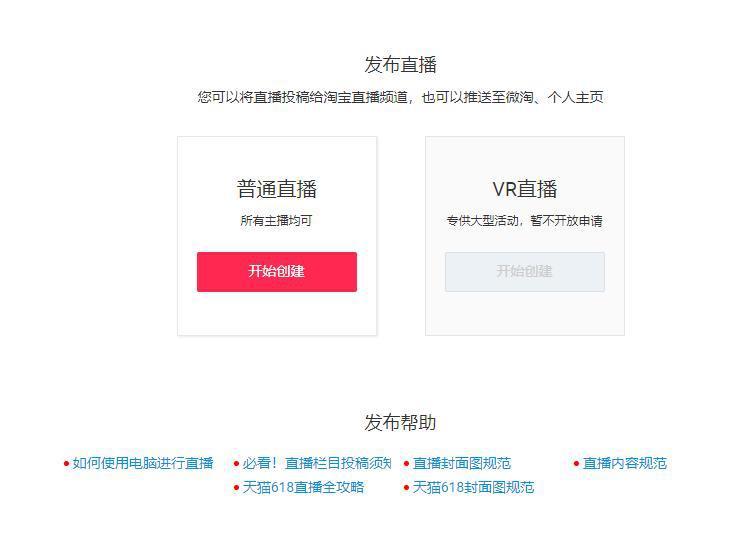
Task: Open the 直播封面图规范 link
Action: pyautogui.click(x=462, y=463)
